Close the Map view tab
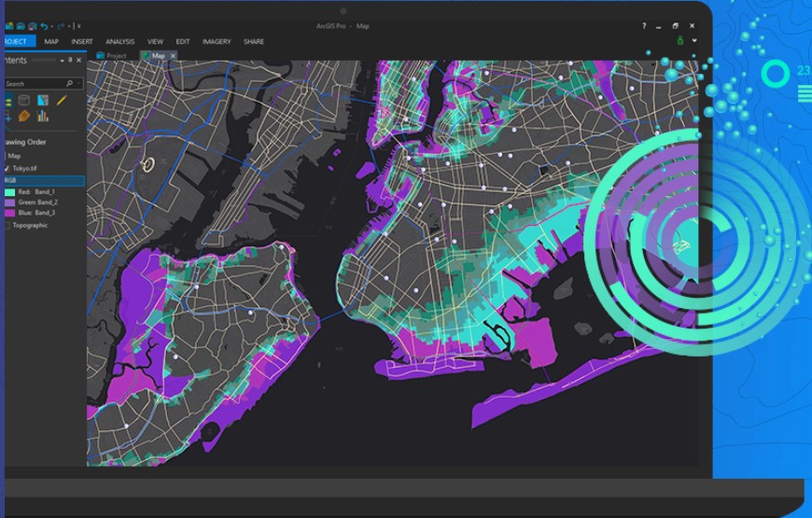The image size is (812, 518). tap(173, 55)
